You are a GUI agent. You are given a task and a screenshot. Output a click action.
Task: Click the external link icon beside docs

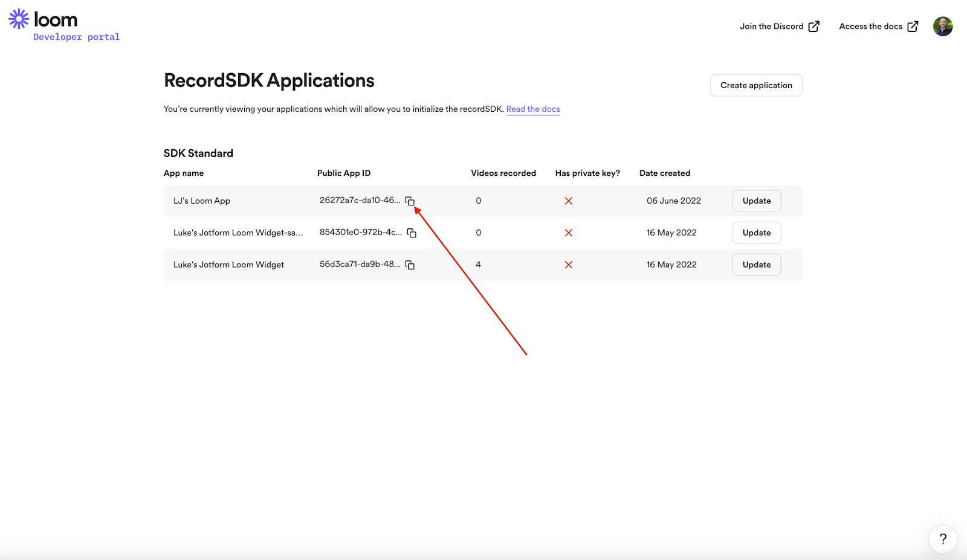coord(913,27)
